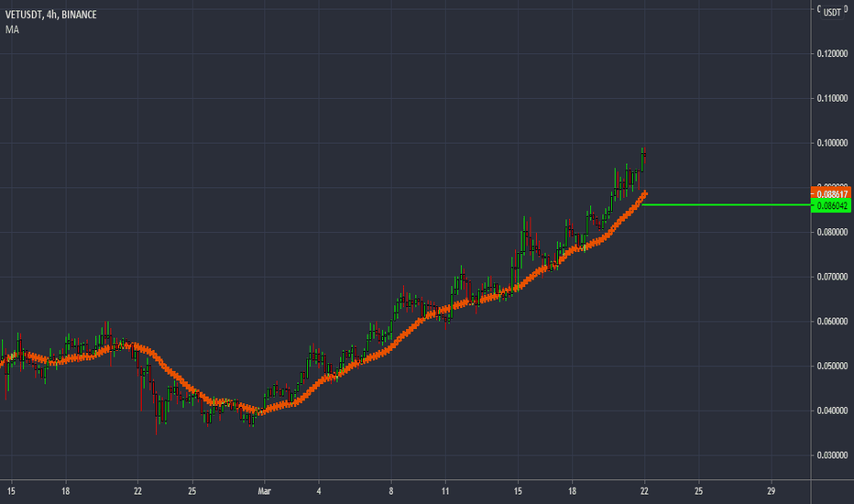Click the 0.080000 price axis label
854x504 pixels.
pyautogui.click(x=832, y=232)
